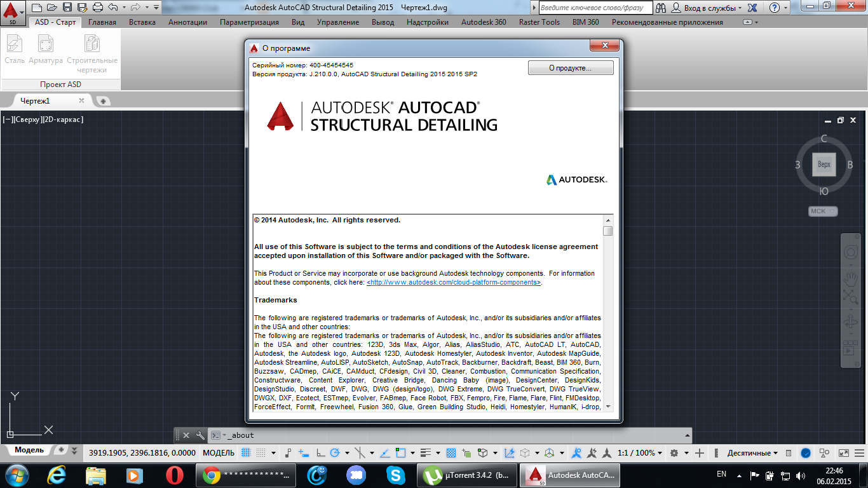Toggle Polar tracking in status bar
The height and width of the screenshot is (488, 868).
click(x=335, y=453)
